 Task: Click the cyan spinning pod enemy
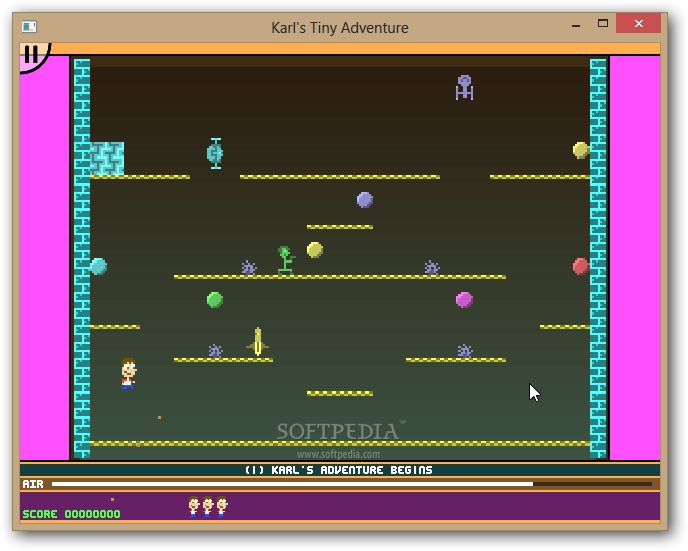(215, 153)
